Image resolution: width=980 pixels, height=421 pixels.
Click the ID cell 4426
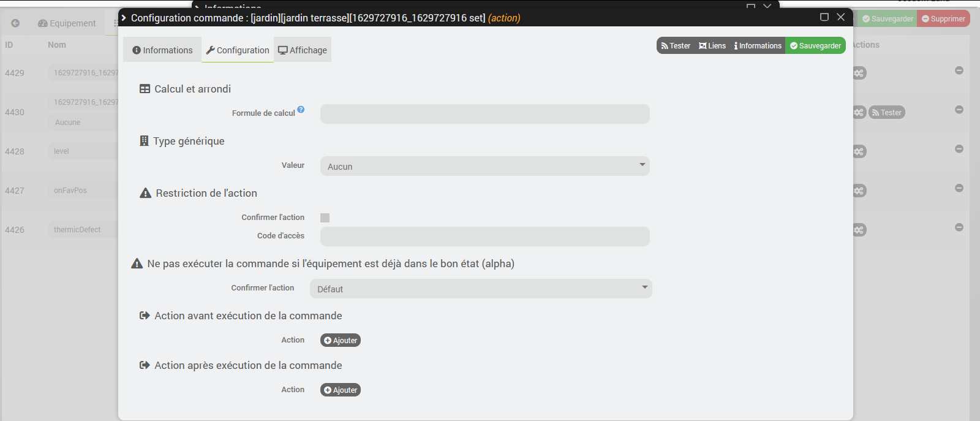coord(15,230)
